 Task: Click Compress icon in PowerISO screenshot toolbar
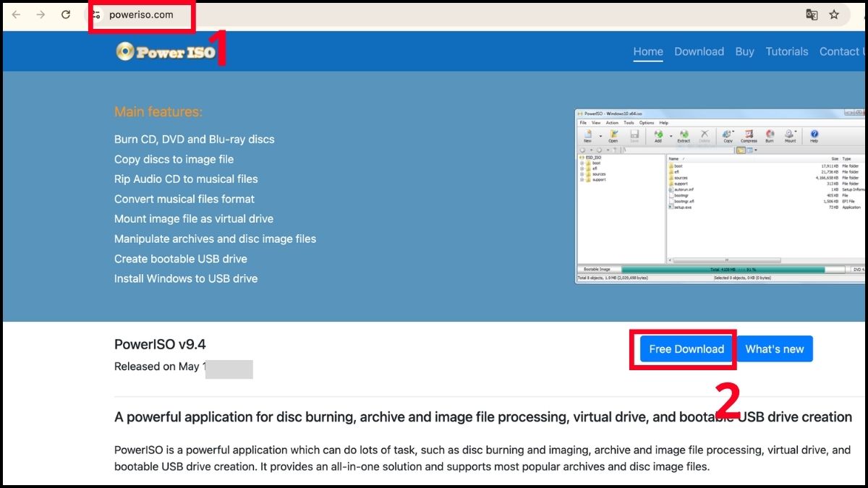749,136
